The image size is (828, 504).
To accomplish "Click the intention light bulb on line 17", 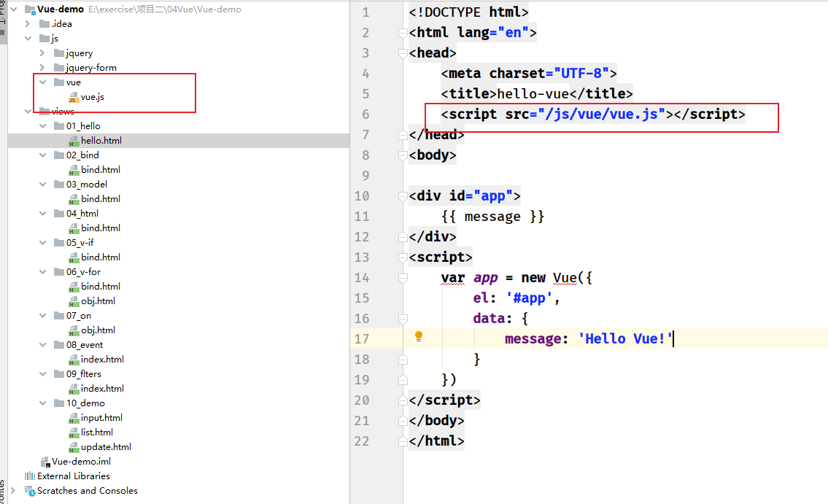I will point(419,336).
